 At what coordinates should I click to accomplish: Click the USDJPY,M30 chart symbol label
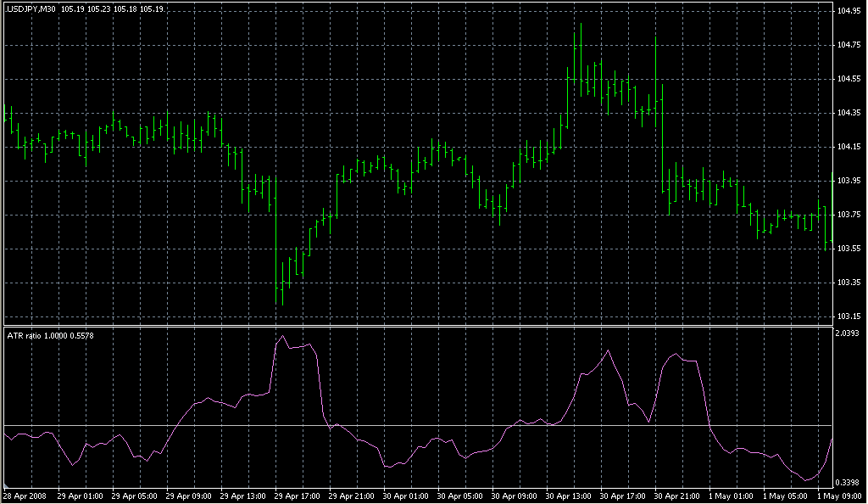point(31,9)
